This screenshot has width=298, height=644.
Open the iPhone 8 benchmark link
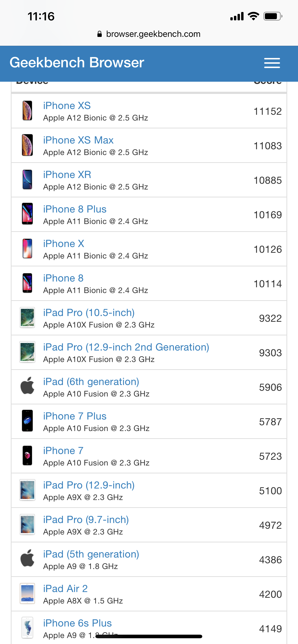pyautogui.click(x=63, y=278)
